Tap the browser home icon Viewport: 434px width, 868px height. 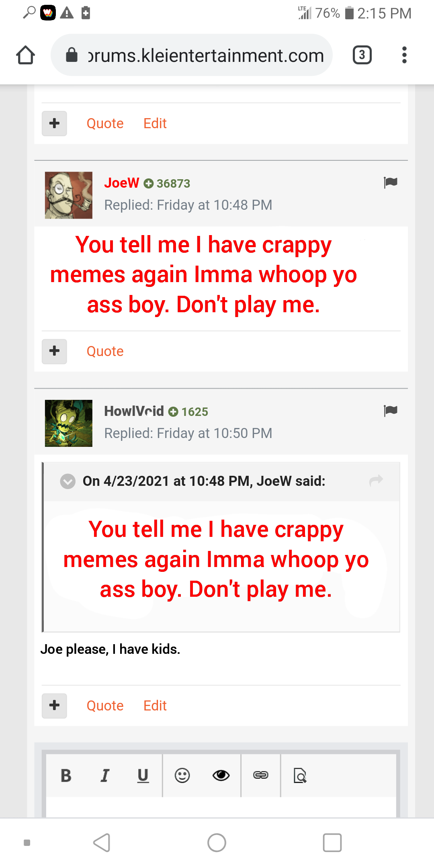(26, 55)
